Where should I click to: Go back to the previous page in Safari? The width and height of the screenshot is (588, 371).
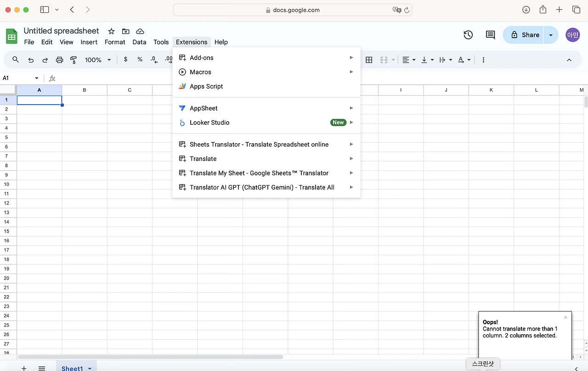coord(72,10)
